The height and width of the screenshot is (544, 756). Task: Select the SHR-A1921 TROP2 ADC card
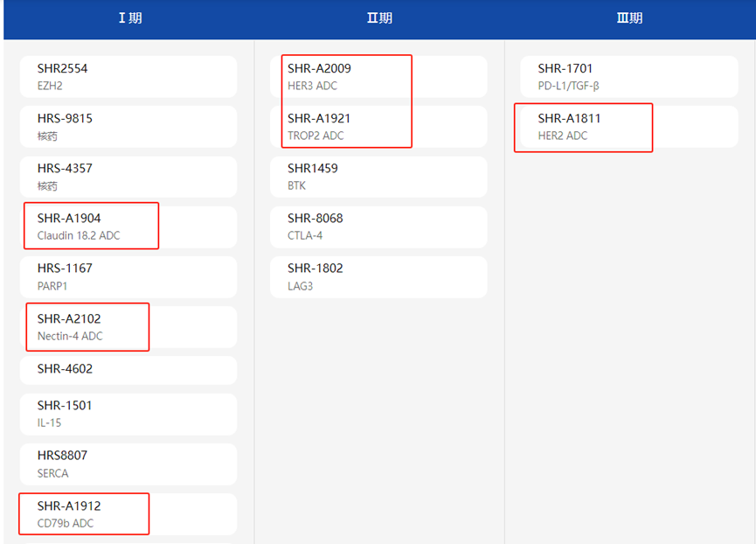pyautogui.click(x=378, y=127)
